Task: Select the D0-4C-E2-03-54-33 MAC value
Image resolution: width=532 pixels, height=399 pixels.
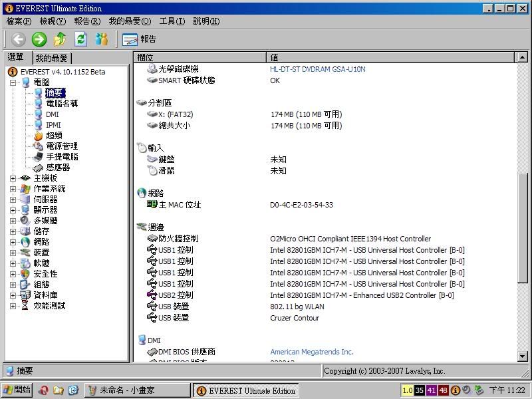Action: (302, 205)
